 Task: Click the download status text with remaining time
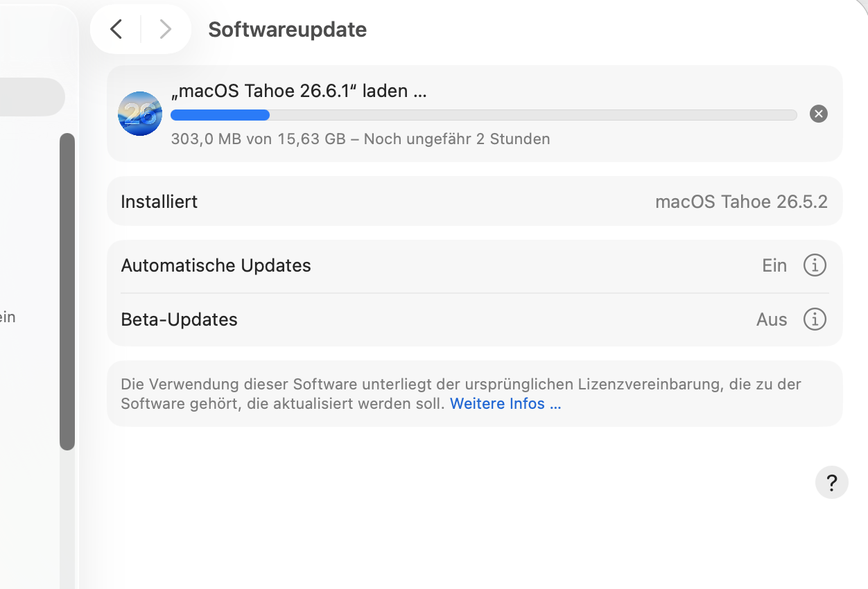tap(361, 139)
